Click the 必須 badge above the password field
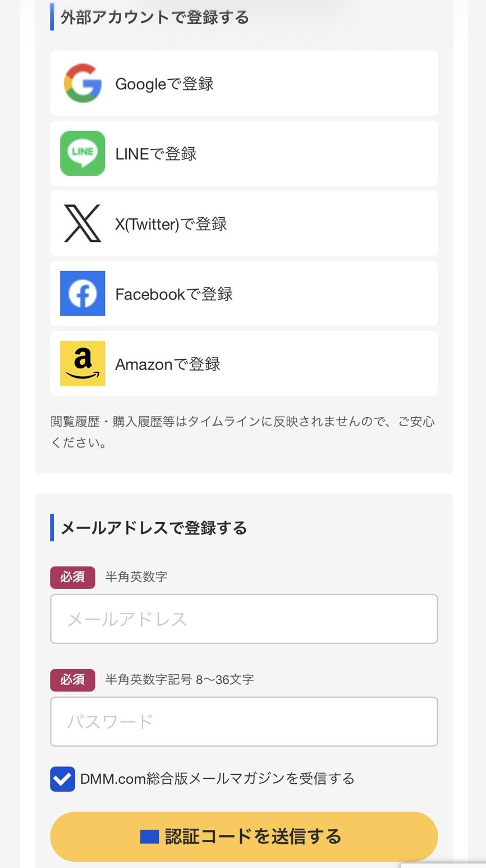Screen dimensions: 486x868 (x=72, y=680)
